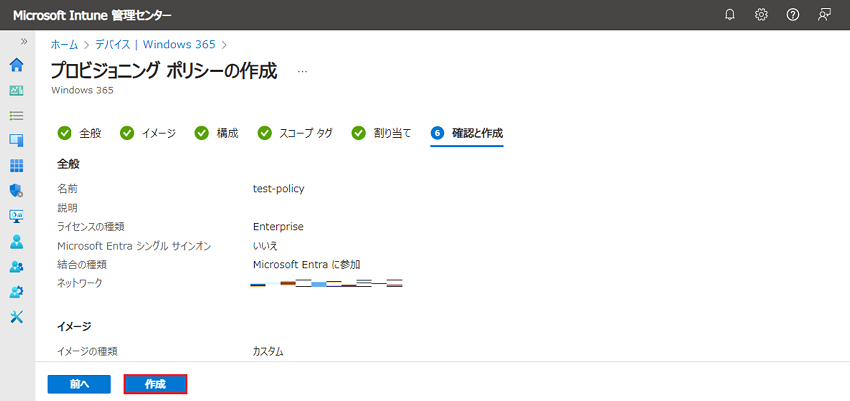Image resolution: width=850 pixels, height=401 pixels.
Task: Click the test-policy name value
Action: [279, 189]
